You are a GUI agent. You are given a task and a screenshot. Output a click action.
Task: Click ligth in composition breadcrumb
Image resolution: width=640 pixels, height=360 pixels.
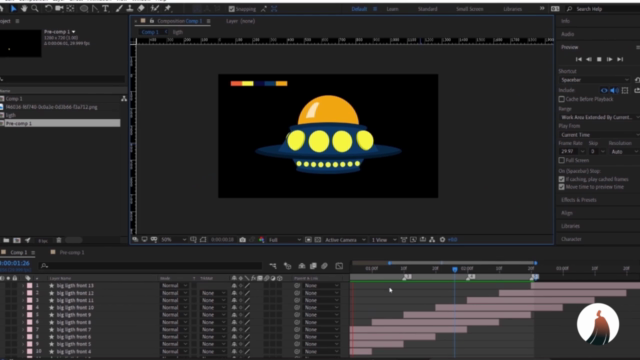178,32
